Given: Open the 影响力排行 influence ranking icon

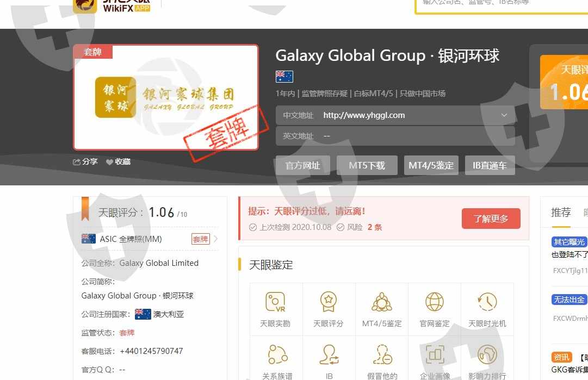Looking at the screenshot, I should point(487,354).
